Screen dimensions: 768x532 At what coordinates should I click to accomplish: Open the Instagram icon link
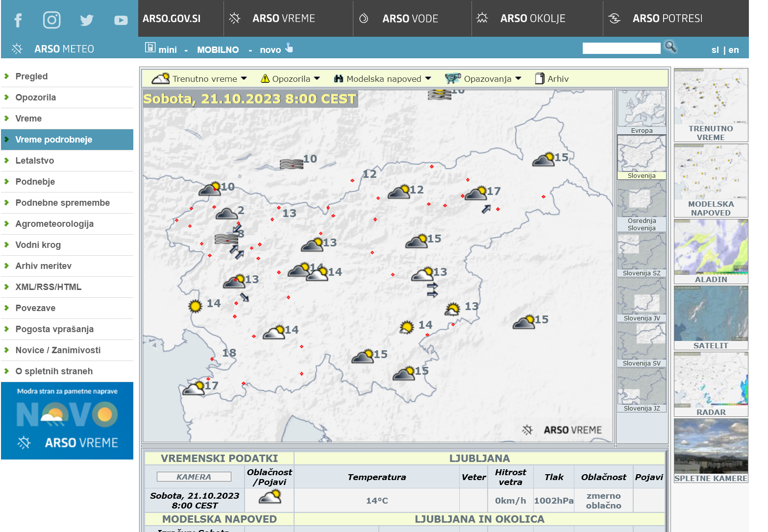[x=52, y=20]
